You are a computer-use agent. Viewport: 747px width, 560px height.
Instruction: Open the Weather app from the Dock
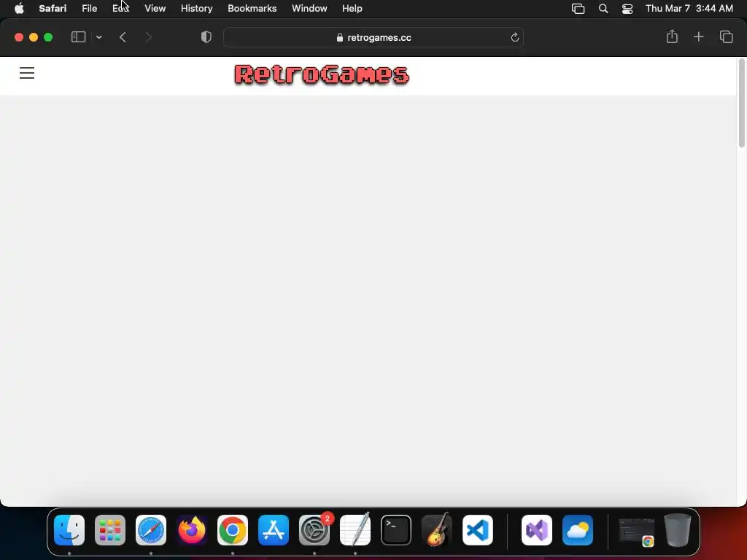(578, 529)
